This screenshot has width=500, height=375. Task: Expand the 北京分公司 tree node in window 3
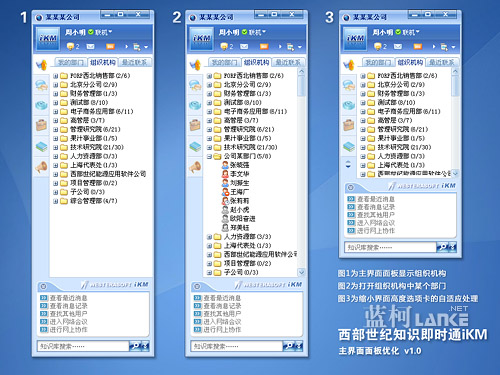coord(363,85)
